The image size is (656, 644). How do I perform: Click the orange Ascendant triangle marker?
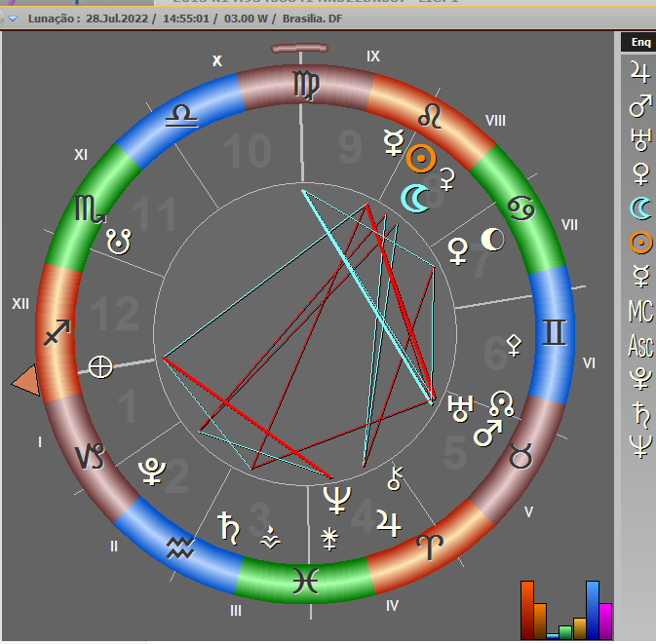[26, 381]
